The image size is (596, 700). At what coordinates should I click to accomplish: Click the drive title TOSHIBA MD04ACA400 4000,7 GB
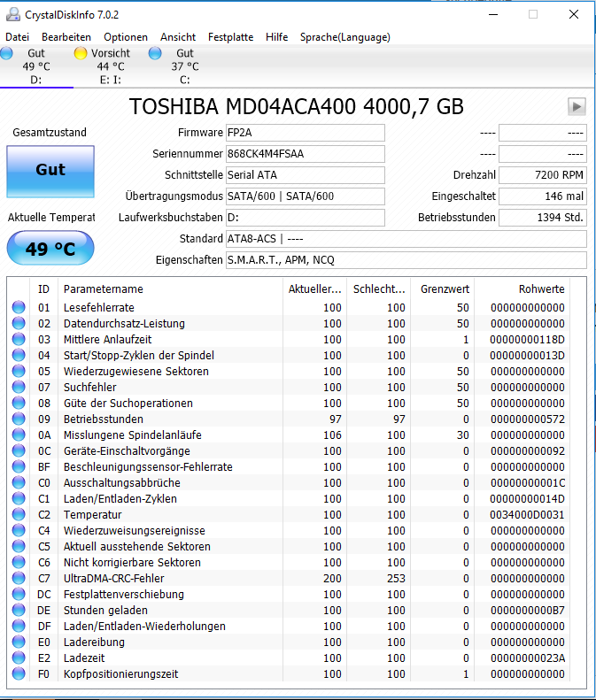click(x=296, y=107)
